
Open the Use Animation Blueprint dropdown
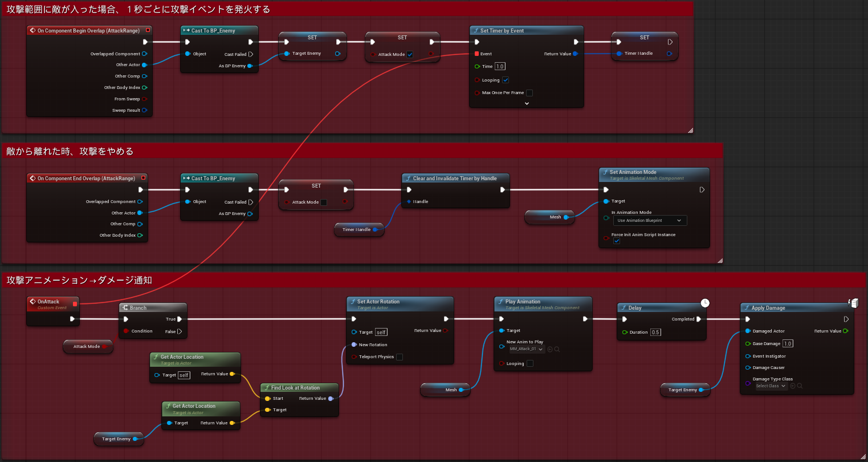point(649,221)
